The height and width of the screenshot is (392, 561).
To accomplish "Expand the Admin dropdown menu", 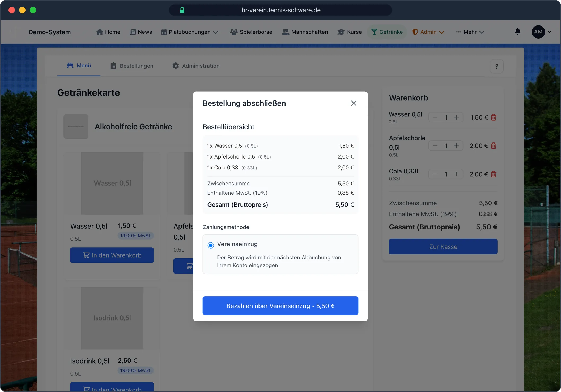I will click(x=428, y=32).
